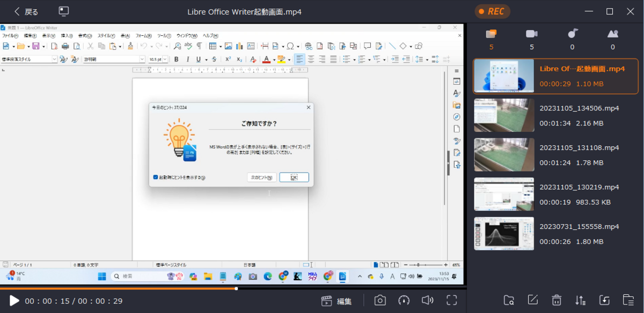Toggle 起動時にヒントを表示する checkbox in the video

(156, 177)
